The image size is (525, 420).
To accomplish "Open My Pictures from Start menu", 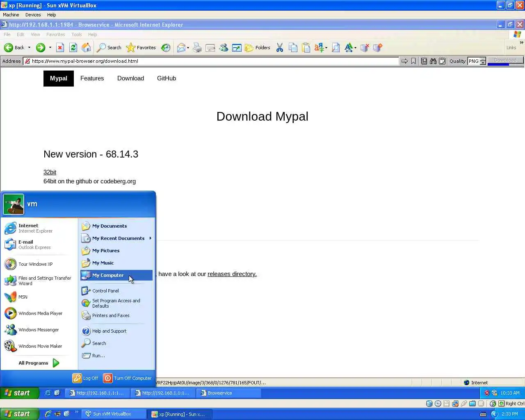I will pyautogui.click(x=116, y=251).
